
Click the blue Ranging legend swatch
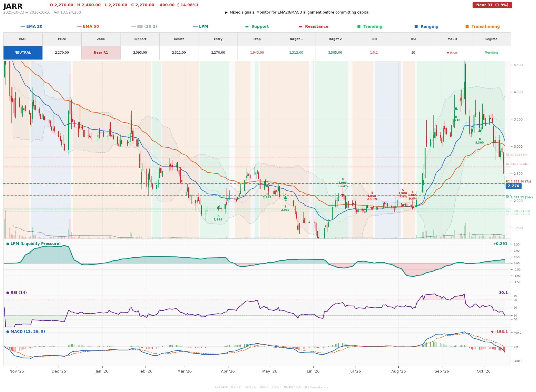click(416, 27)
